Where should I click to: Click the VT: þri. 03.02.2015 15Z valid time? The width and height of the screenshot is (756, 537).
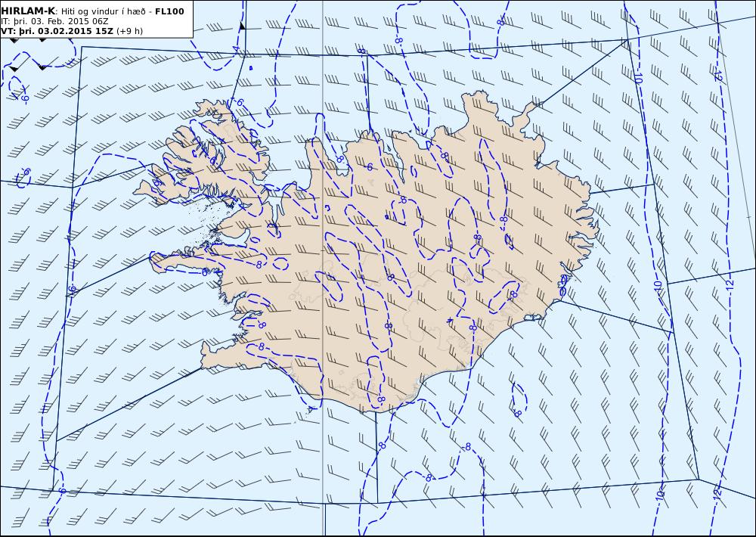(57, 31)
